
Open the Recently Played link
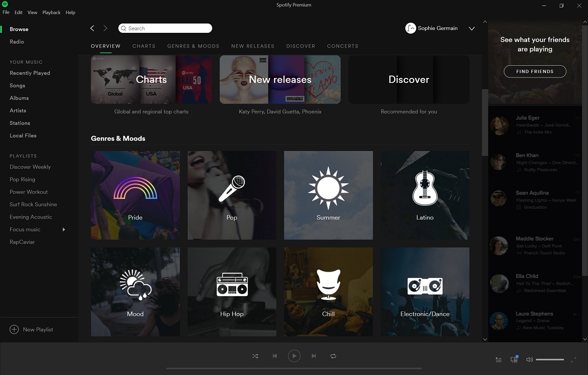pyautogui.click(x=30, y=73)
